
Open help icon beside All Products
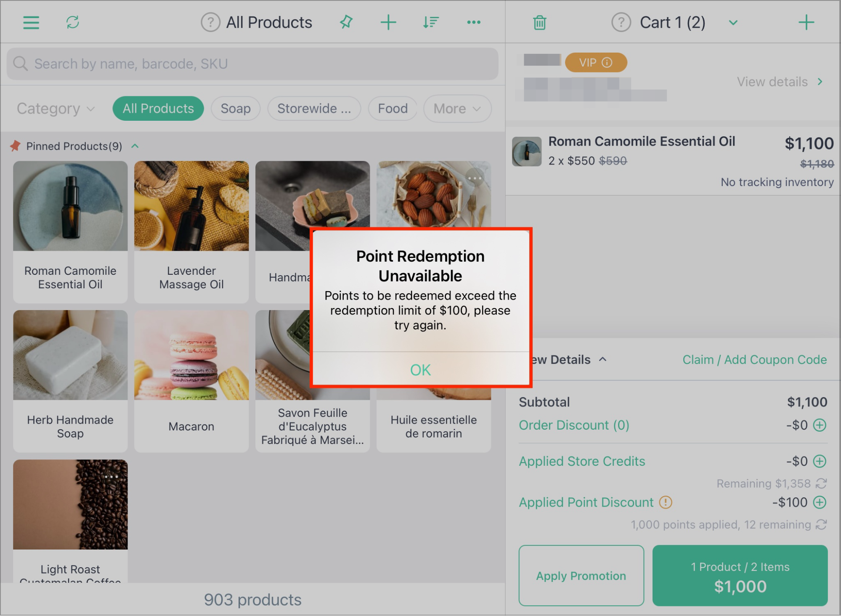[210, 22]
